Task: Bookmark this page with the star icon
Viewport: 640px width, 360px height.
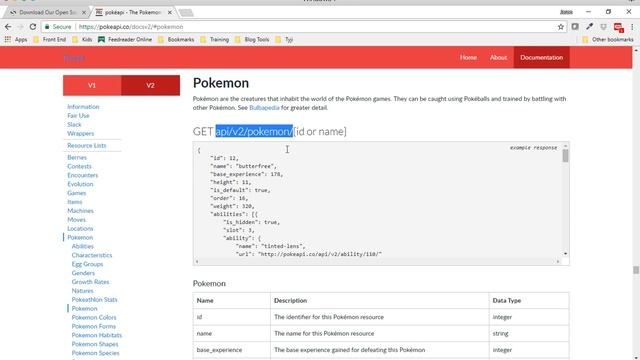Action: coord(561,27)
